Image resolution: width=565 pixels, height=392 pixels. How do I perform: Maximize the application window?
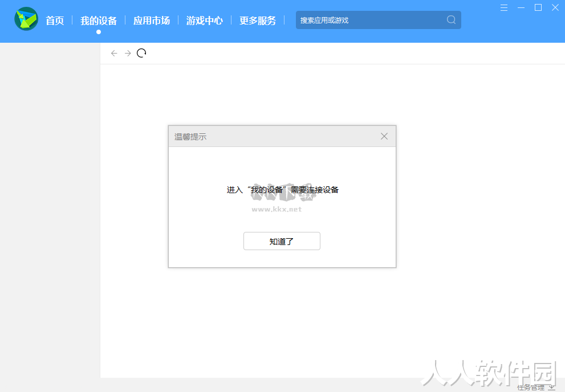(x=538, y=7)
